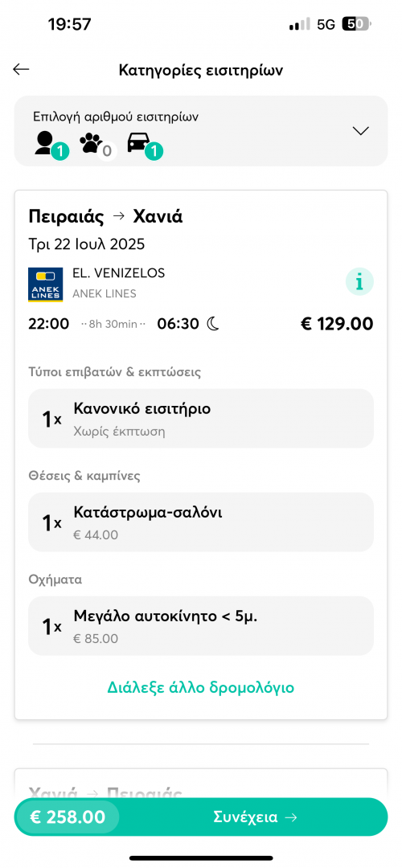
Task: Tap the € 258.00 total price pill
Action: click(68, 817)
